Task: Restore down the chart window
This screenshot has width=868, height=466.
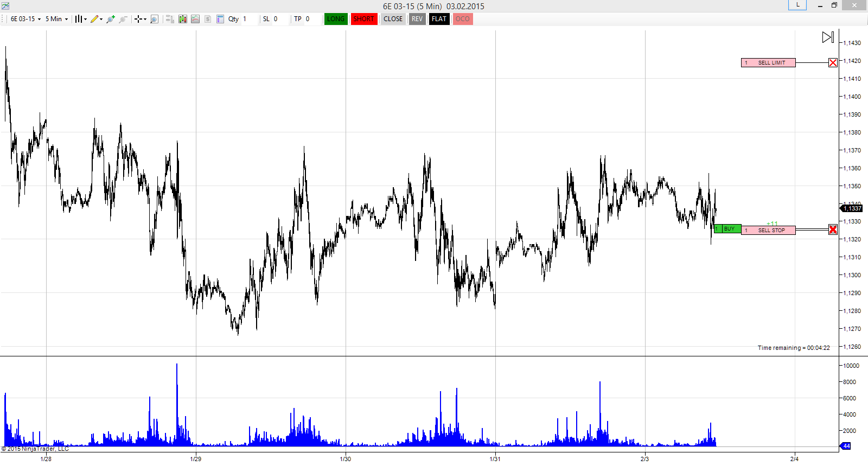Action: [x=834, y=5]
